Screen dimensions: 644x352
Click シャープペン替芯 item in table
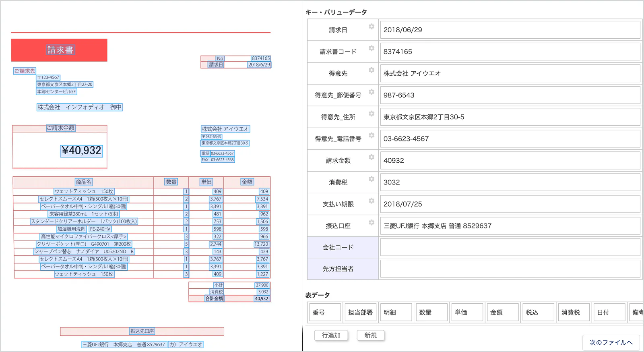click(84, 251)
